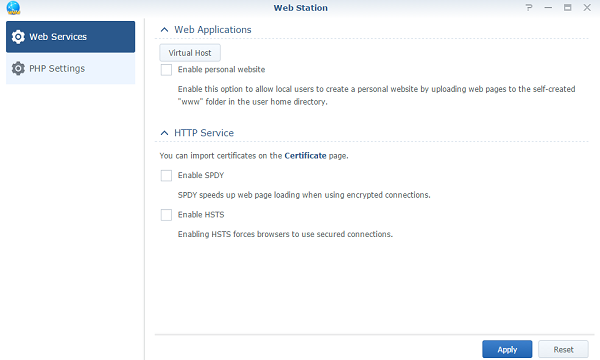Click the Web Station globe icon

(13, 8)
